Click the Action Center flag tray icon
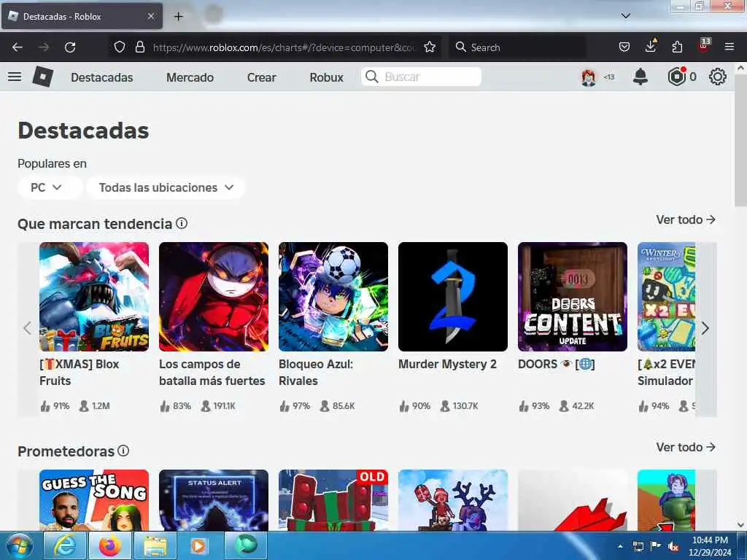Screen dimensions: 747x560 656,547
